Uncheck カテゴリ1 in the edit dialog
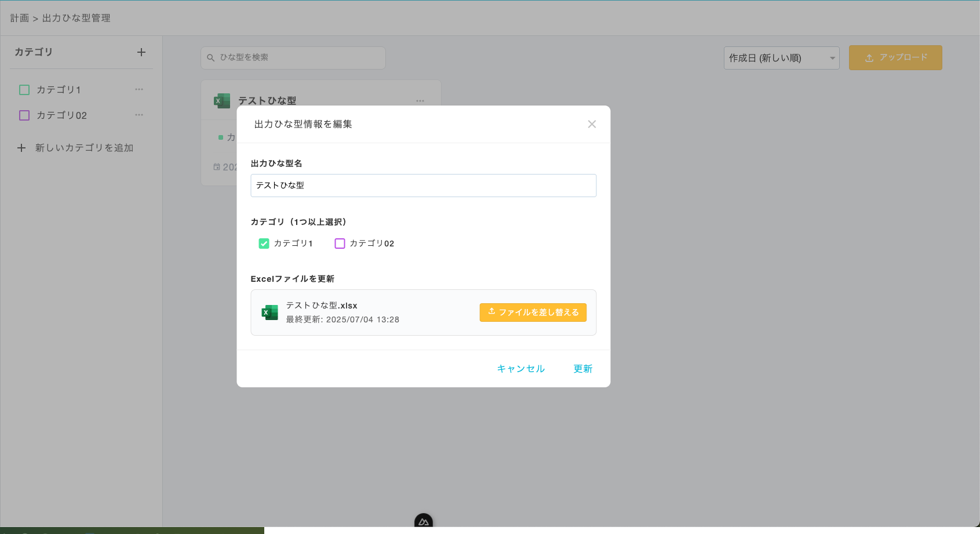This screenshot has width=980, height=534. (x=264, y=244)
